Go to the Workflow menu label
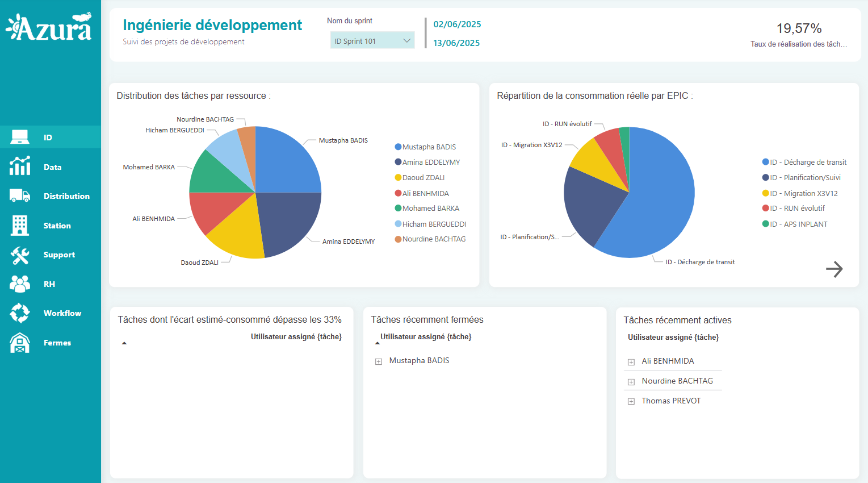 point(62,313)
